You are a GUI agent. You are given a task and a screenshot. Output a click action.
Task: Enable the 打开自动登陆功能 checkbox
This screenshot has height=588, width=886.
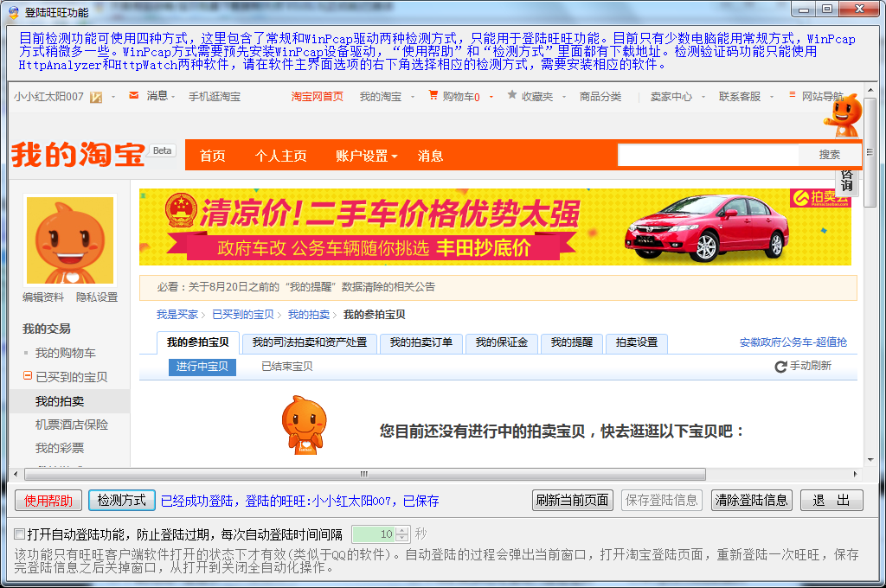tap(20, 534)
